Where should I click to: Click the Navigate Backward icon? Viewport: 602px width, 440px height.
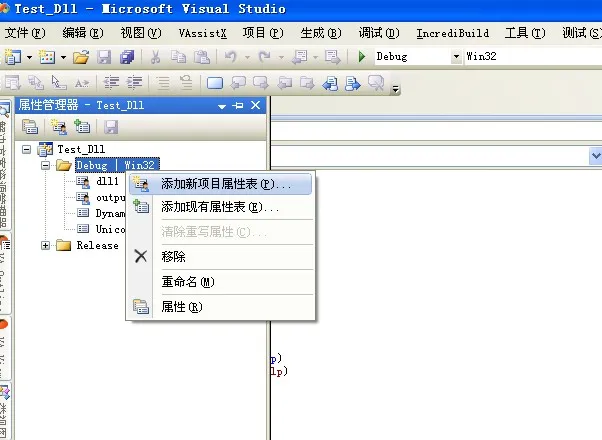coord(299,57)
